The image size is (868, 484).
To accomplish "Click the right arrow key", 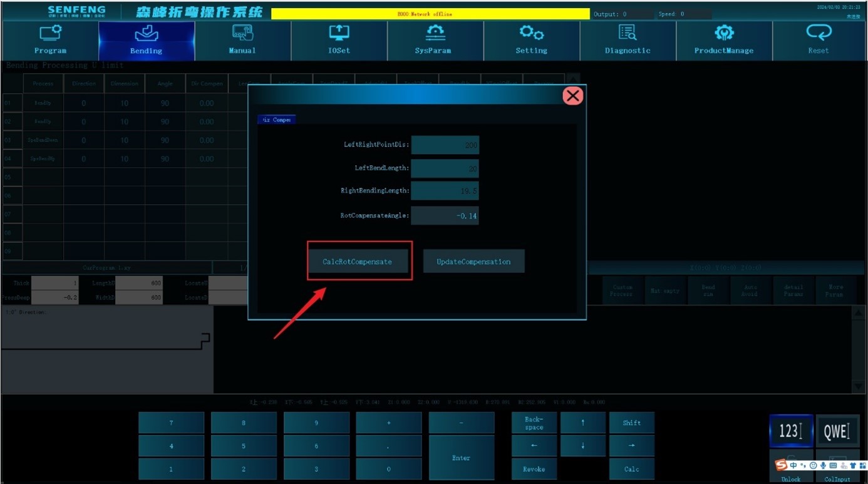I will [x=632, y=446].
